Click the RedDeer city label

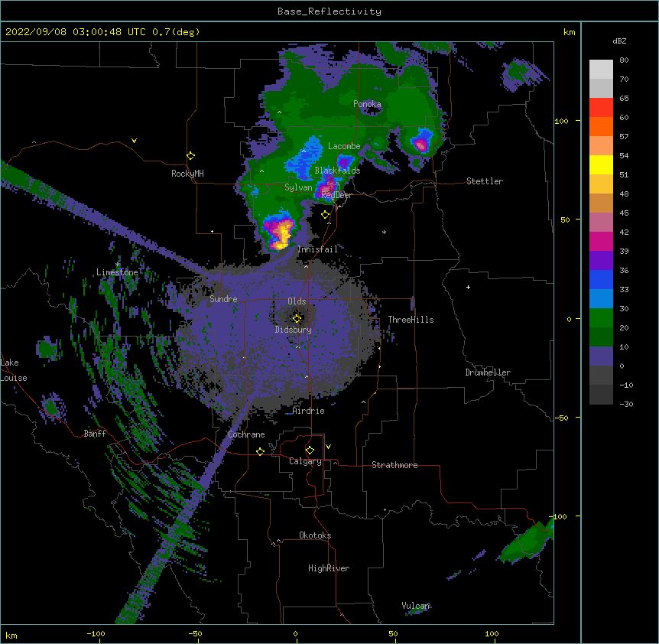point(336,195)
